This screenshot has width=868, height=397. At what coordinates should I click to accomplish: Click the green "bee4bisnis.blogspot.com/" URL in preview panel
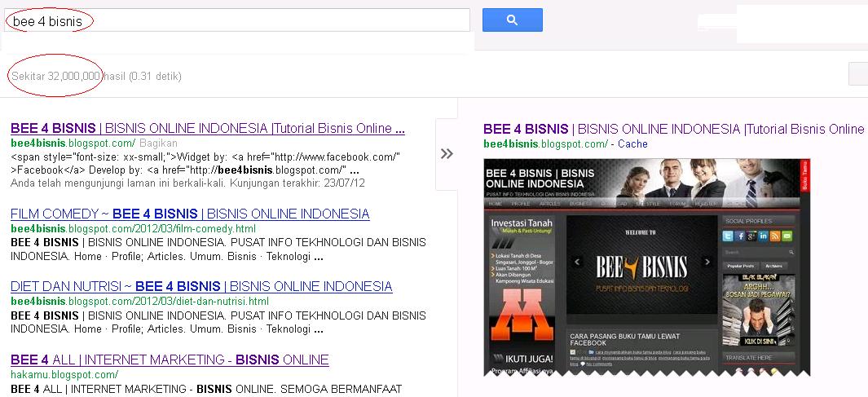tap(545, 144)
